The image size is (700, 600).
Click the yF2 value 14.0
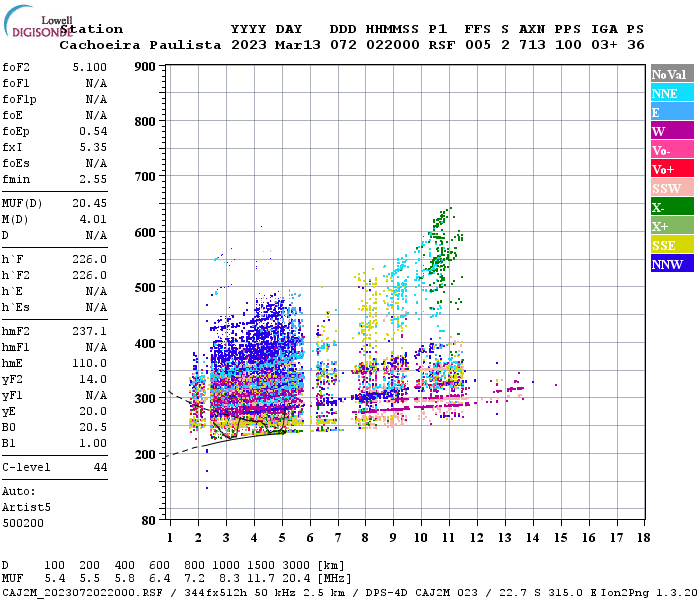coord(93,380)
